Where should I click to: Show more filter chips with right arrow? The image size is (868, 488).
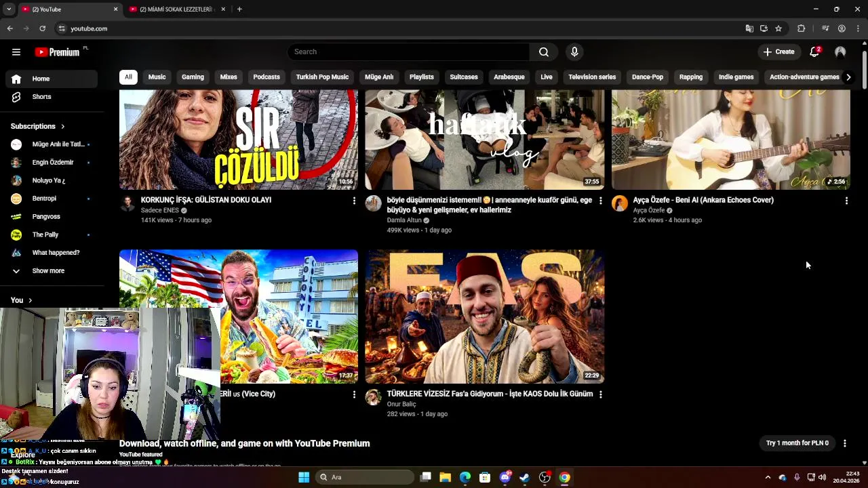848,77
